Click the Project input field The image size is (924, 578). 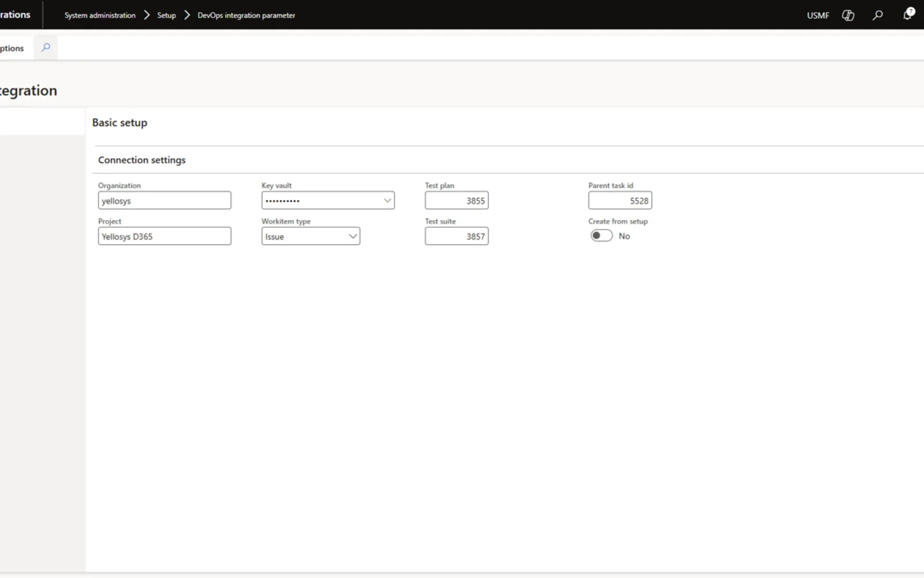coord(165,236)
